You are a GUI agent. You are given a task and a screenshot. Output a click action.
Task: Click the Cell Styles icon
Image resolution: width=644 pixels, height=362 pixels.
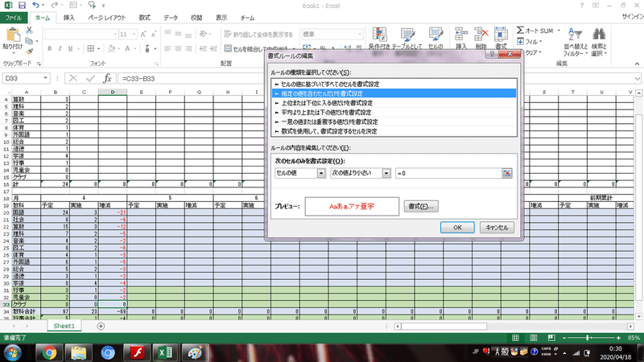pyautogui.click(x=436, y=35)
